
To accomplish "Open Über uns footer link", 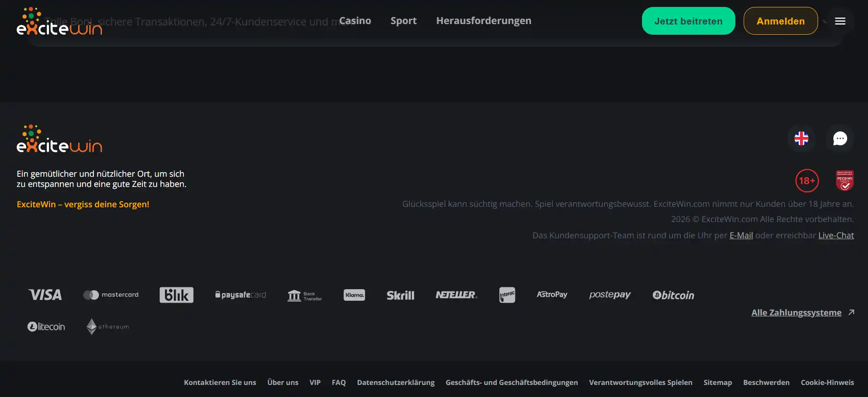I will pyautogui.click(x=283, y=383).
